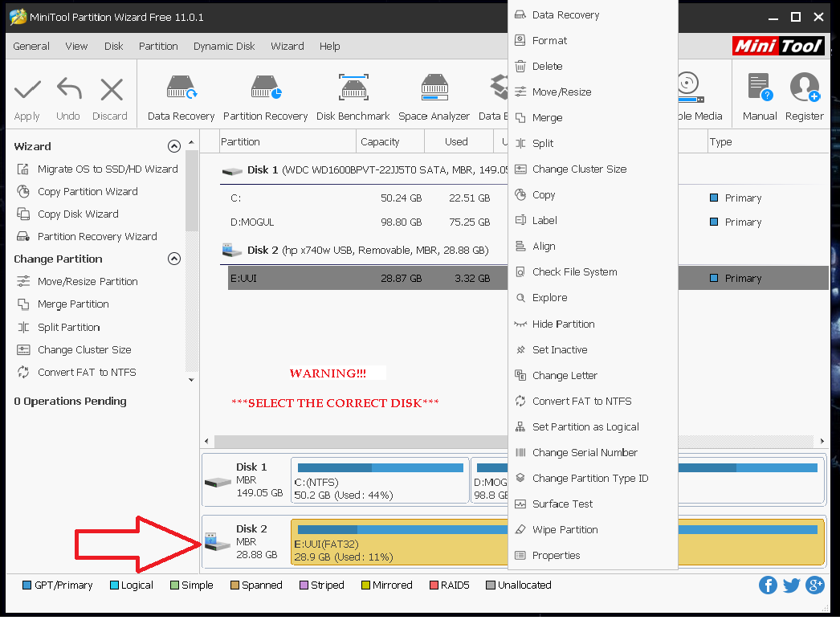Select Align in context menu
This screenshot has height=620, width=840.
(x=593, y=247)
